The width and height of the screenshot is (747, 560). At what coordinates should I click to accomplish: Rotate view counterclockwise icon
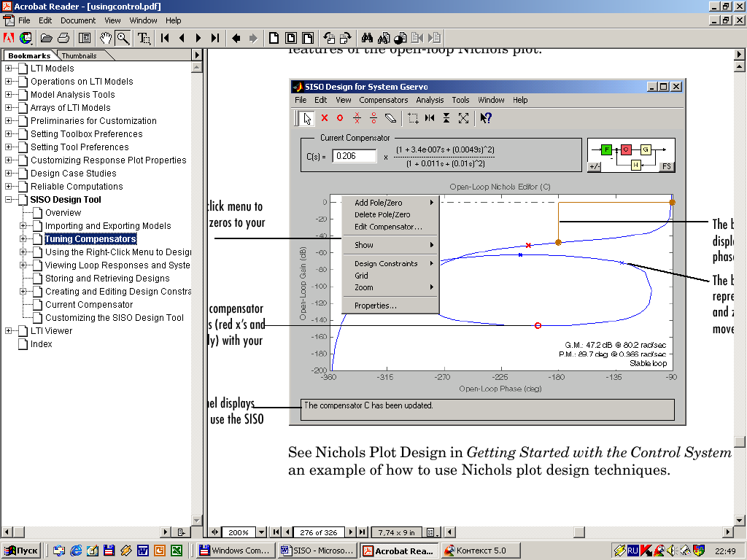(329, 38)
